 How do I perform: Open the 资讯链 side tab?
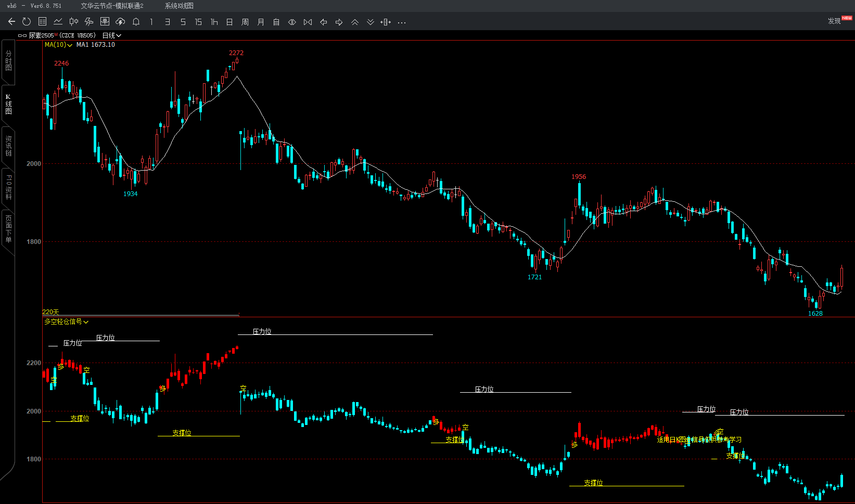[8, 146]
